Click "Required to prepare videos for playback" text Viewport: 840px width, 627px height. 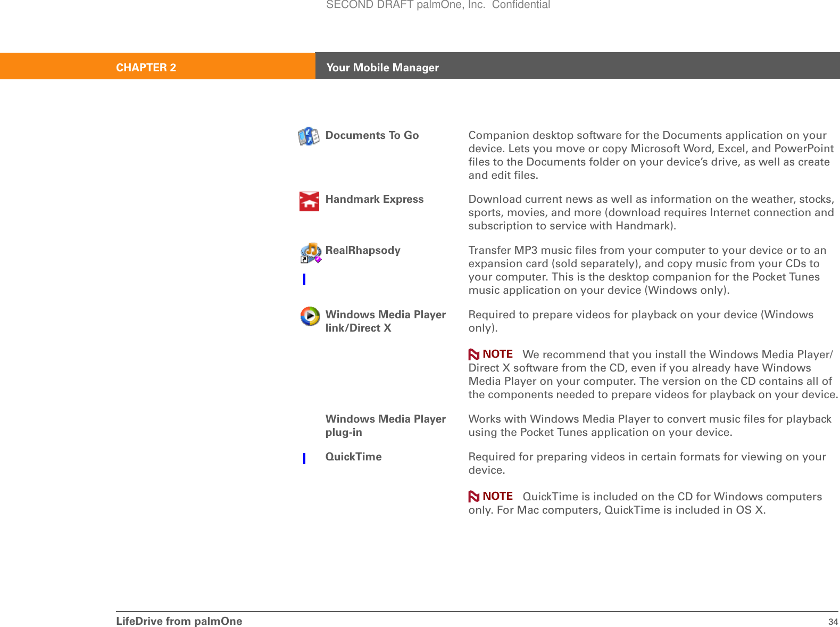click(x=641, y=321)
